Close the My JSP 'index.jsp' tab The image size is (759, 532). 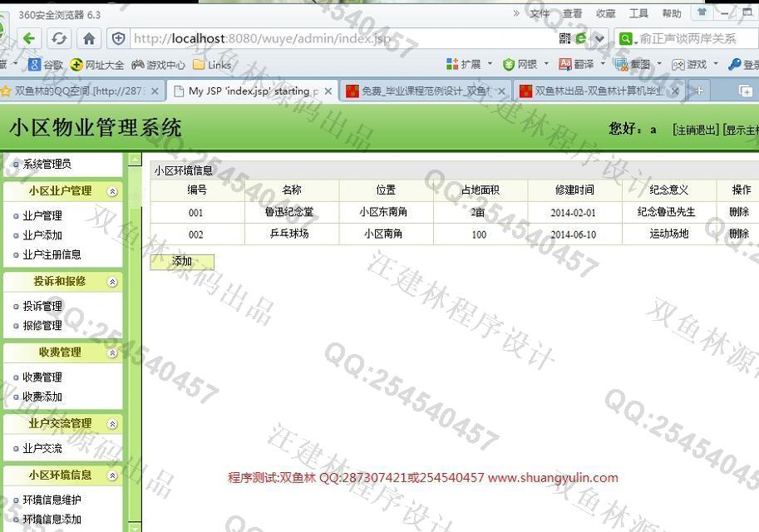(x=328, y=91)
